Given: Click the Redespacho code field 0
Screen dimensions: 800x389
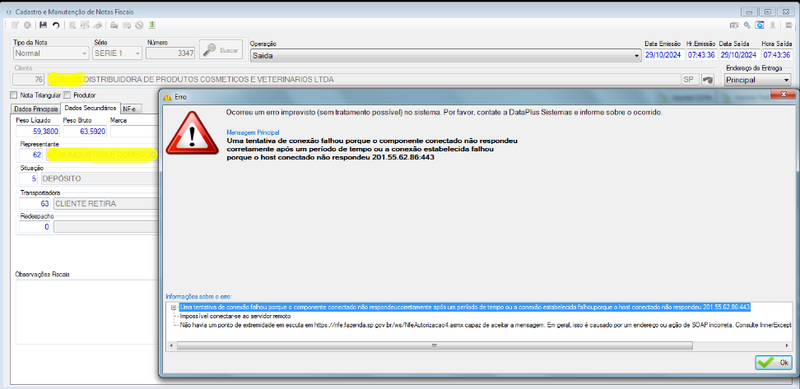Looking at the screenshot, I should [35, 227].
